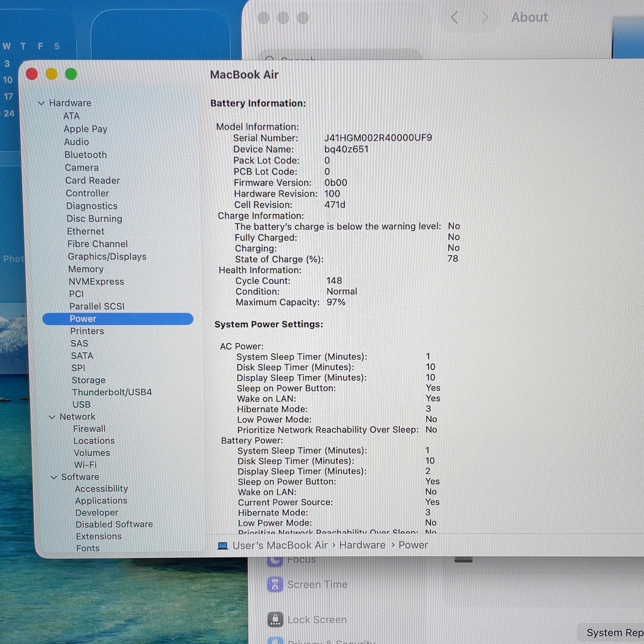Select Memory in the Hardware list
644x644 pixels.
tap(86, 269)
